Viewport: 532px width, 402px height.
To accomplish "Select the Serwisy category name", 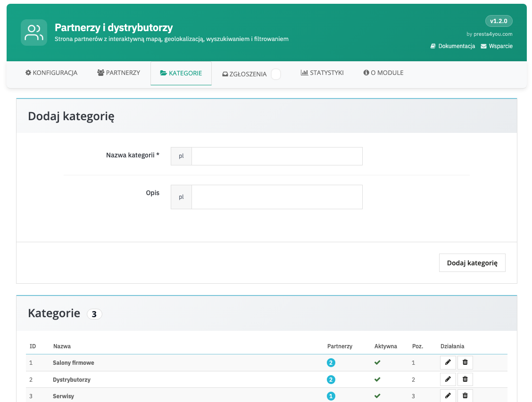I will pos(64,396).
